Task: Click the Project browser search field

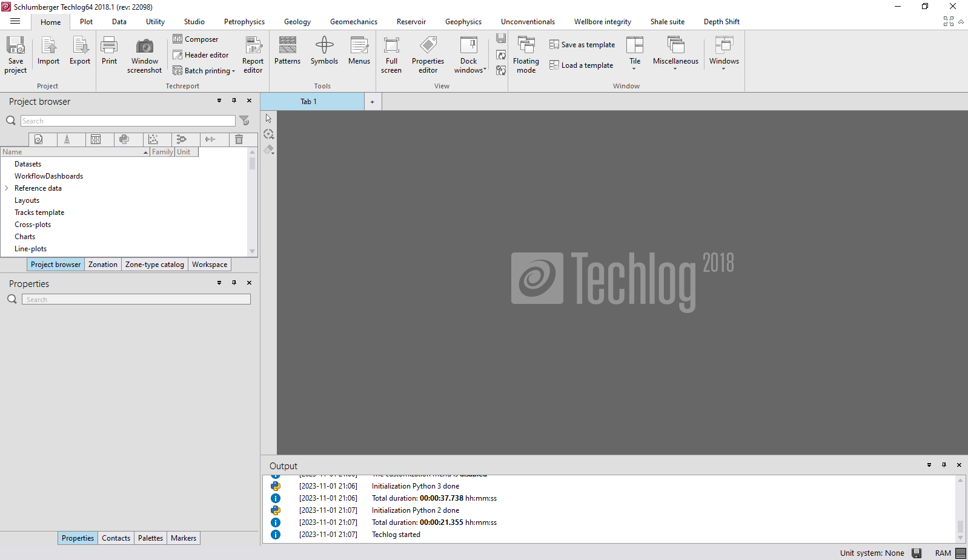Action: (x=128, y=121)
